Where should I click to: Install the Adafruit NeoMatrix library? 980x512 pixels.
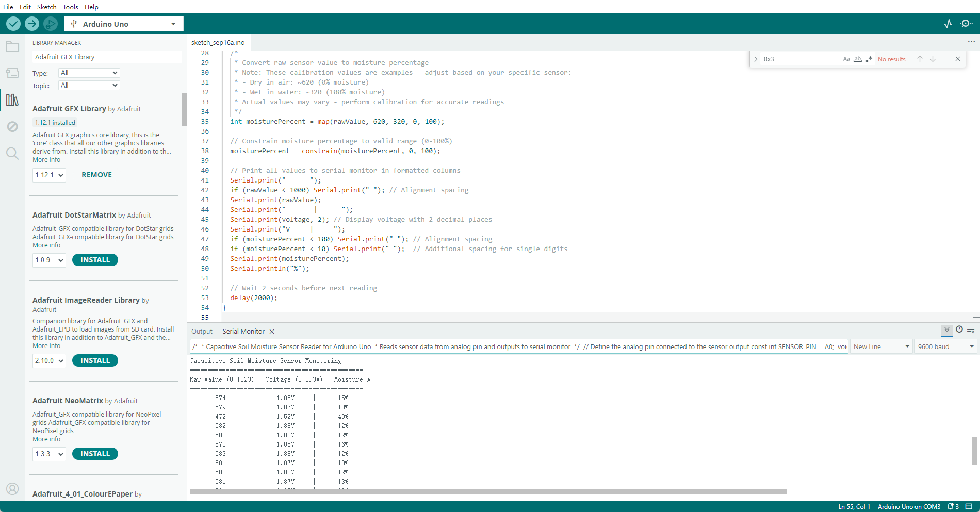[x=95, y=454]
